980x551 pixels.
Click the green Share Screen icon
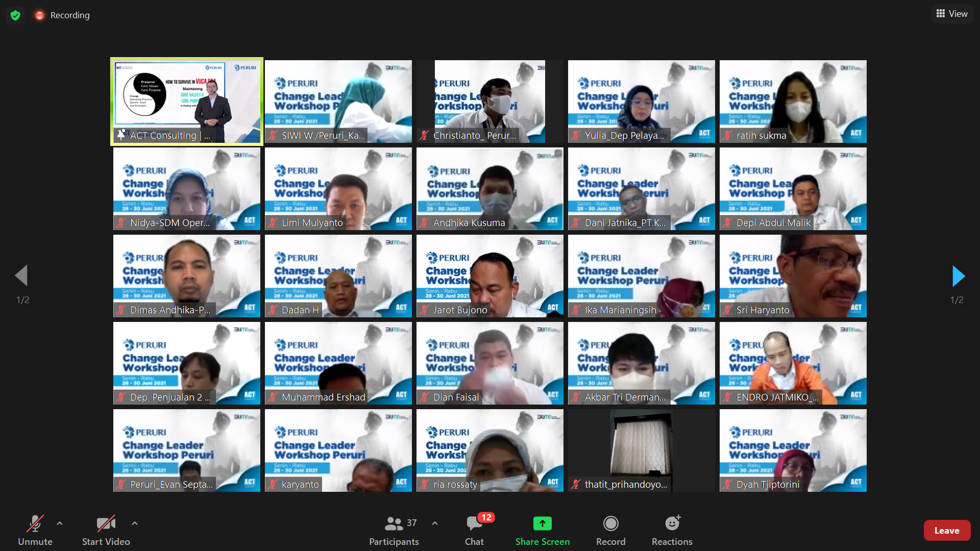[542, 523]
